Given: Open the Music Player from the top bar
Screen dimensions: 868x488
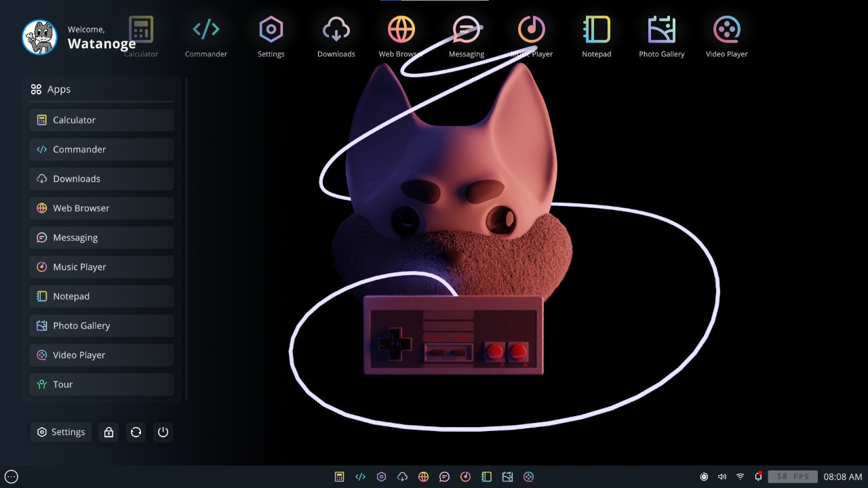Looking at the screenshot, I should point(532,30).
